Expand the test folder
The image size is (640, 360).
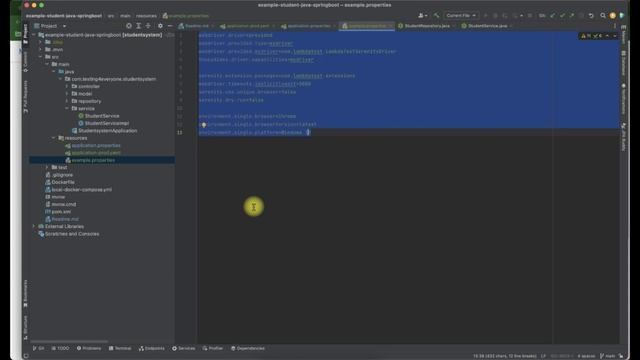click(x=47, y=167)
